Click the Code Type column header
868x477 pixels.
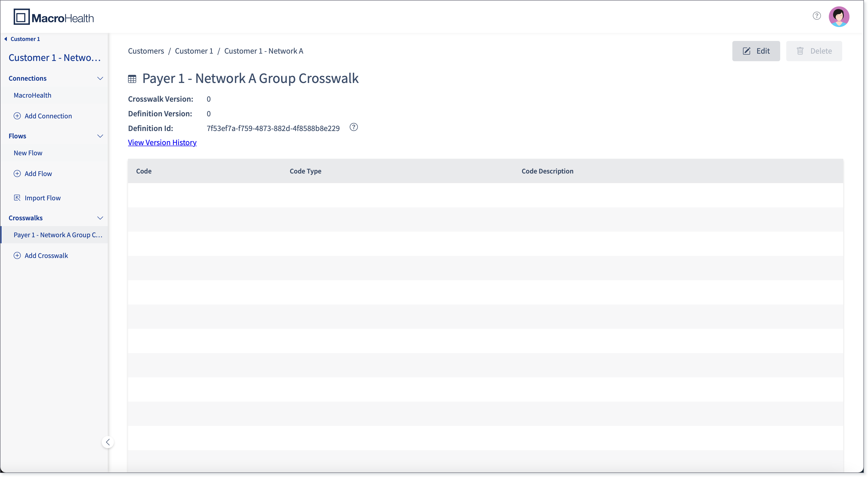coord(306,171)
